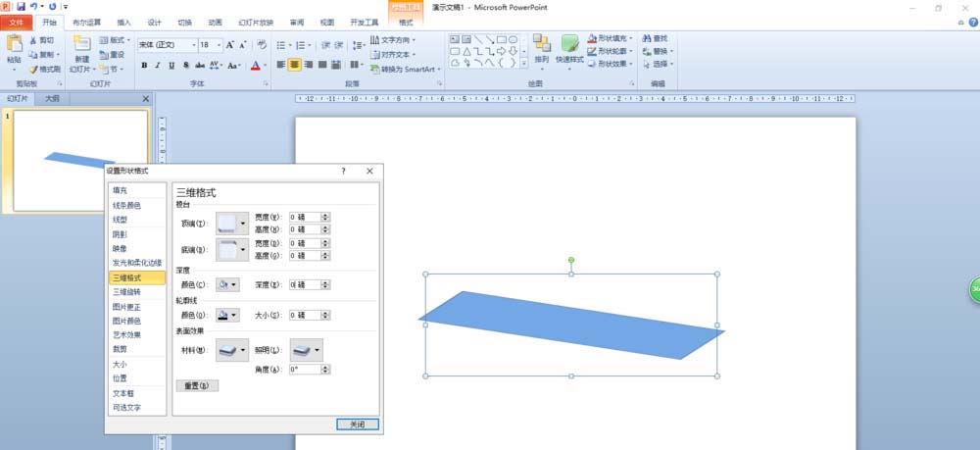Increase font size with the large A icon
Image resolution: width=980 pixels, height=450 pixels.
(x=230, y=45)
